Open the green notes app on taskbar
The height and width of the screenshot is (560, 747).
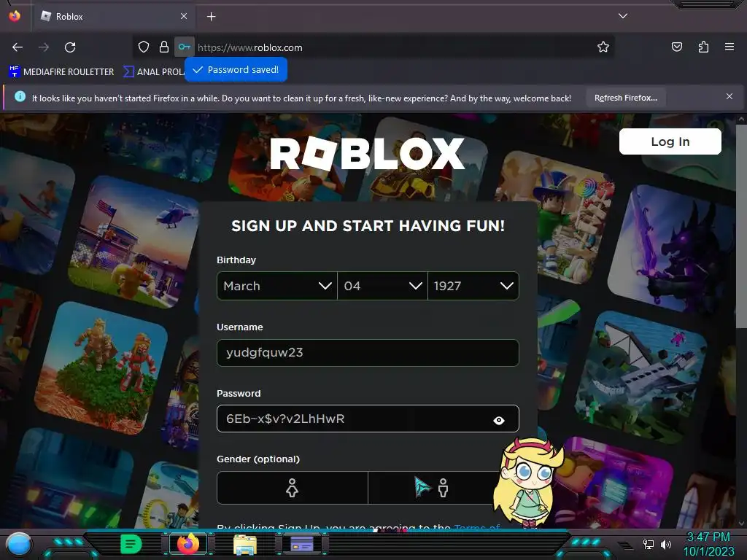131,543
